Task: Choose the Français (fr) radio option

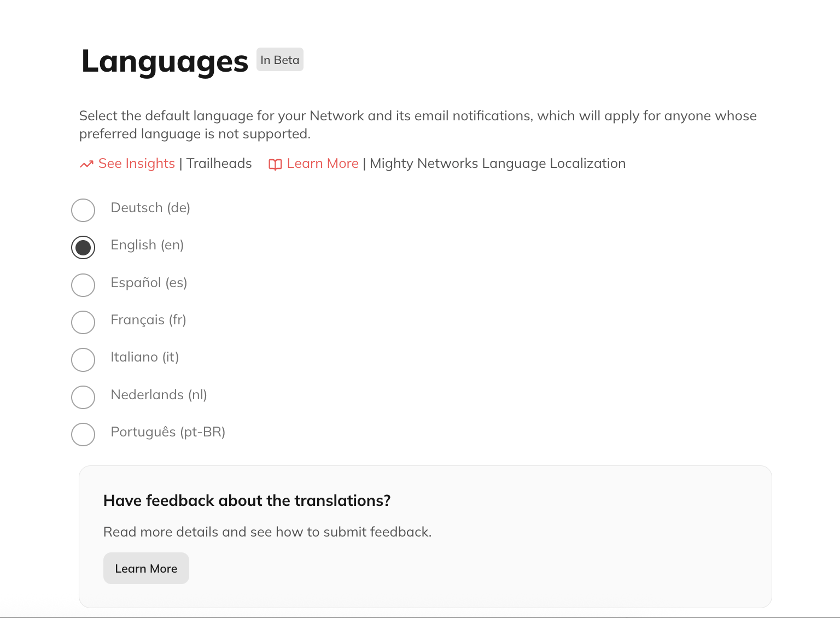Action: (83, 322)
